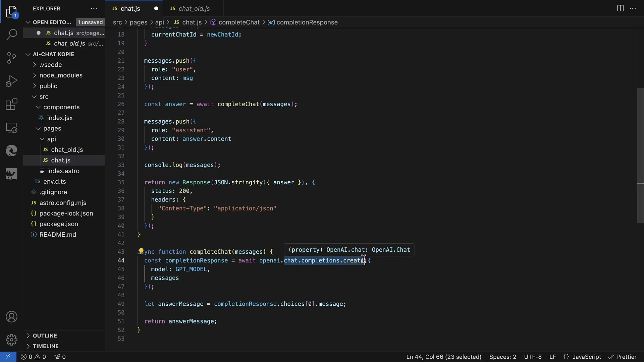Viewport: 644px width, 362px height.
Task: Select chat_old.js in Open Editors list
Action: (x=64, y=44)
